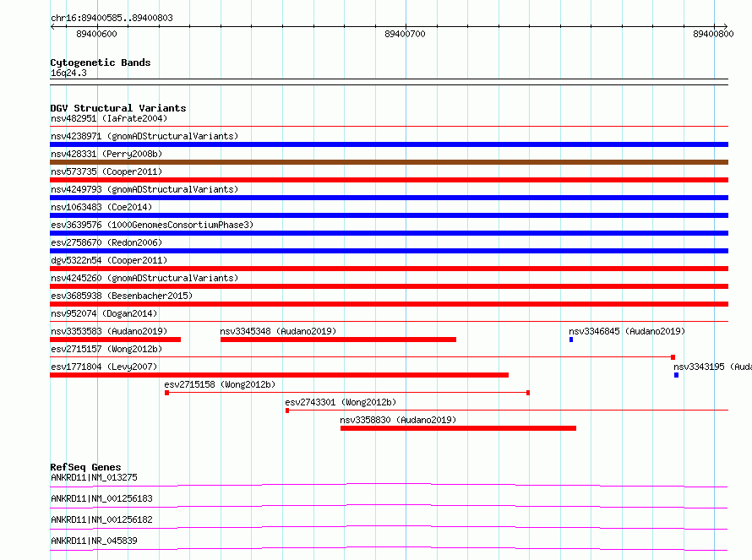Click the red end marker of esv2715157
Viewport: 752px width, 560px height.
(x=673, y=357)
